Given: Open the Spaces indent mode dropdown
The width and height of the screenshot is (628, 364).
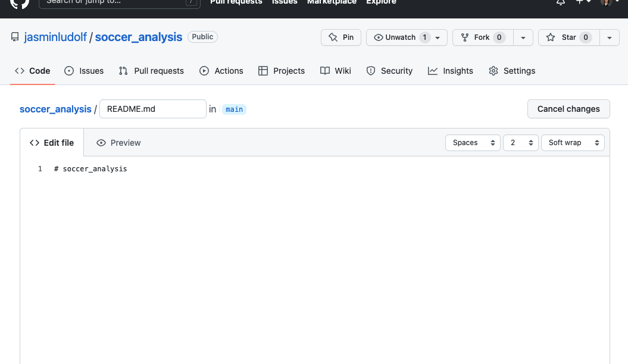Looking at the screenshot, I should tap(473, 143).
